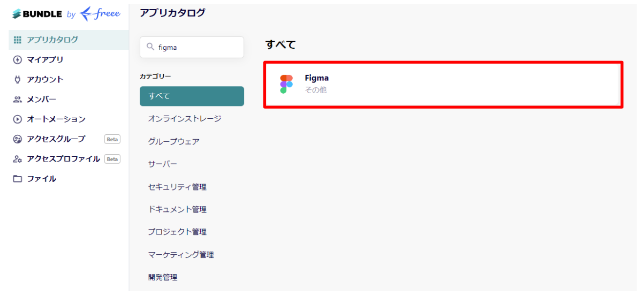Click the アクセスグループ icon
Screen dimensions: 644x291
18,139
